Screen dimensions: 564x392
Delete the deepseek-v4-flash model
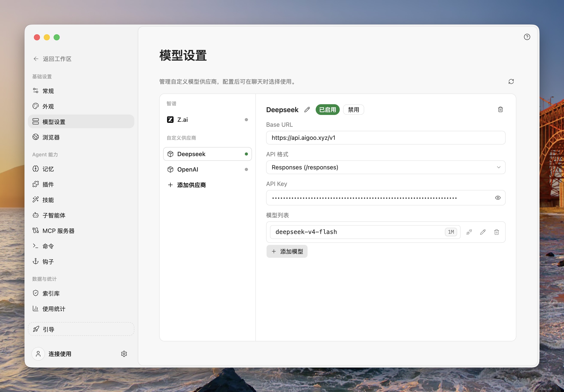[x=496, y=232]
